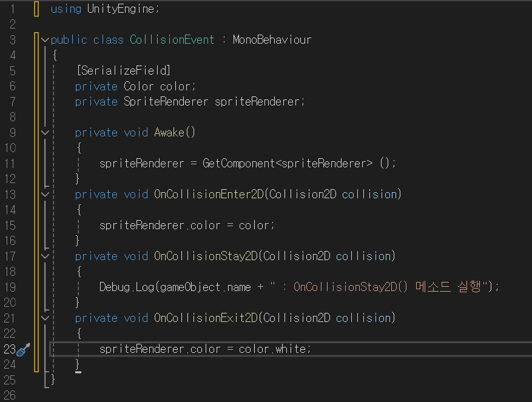The height and width of the screenshot is (402, 532).
Task: Click 'color.white' on line 23
Action: click(272, 349)
